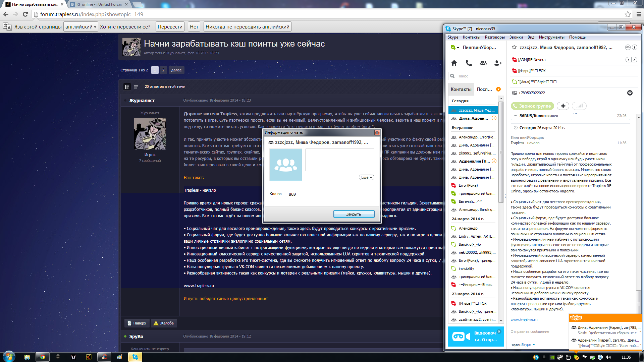Switch to the RF online browser tab
Viewport: 644px width, 362px height.
99,4
